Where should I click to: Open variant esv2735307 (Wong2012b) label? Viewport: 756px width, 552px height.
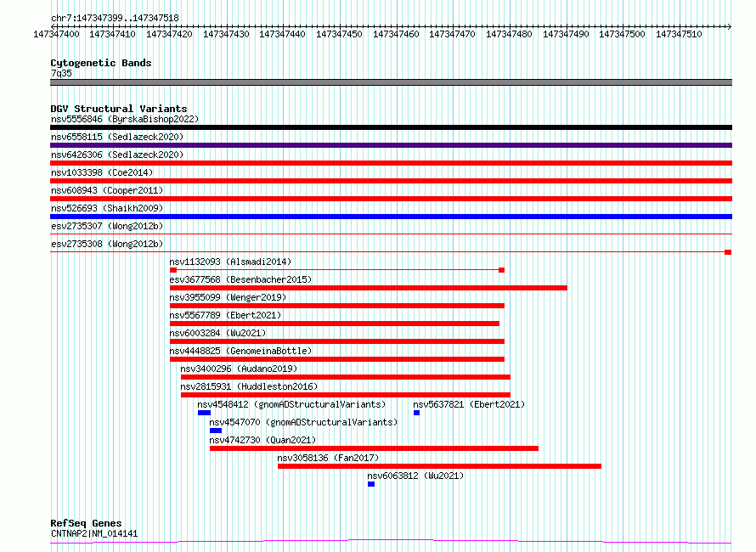(x=107, y=226)
